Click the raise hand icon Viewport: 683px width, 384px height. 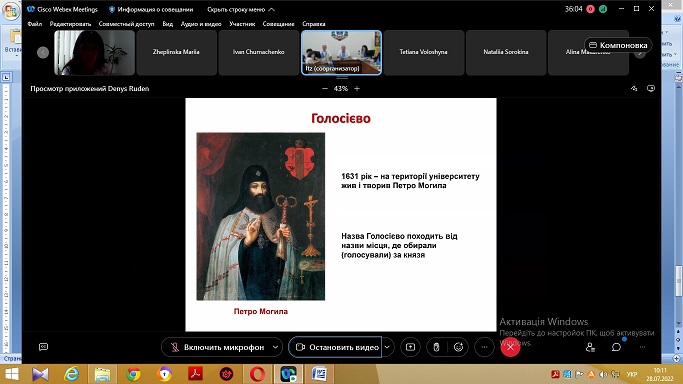436,347
